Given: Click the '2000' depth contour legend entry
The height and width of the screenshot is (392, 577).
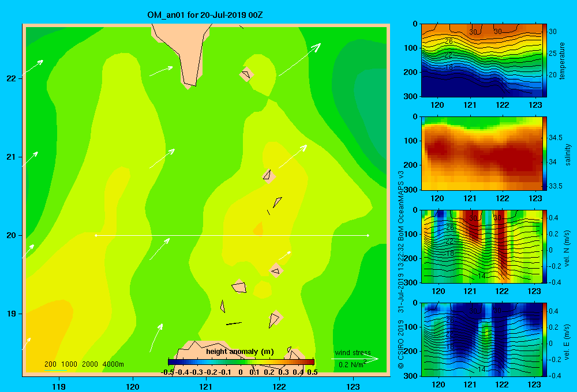Looking at the screenshot, I should (90, 364).
